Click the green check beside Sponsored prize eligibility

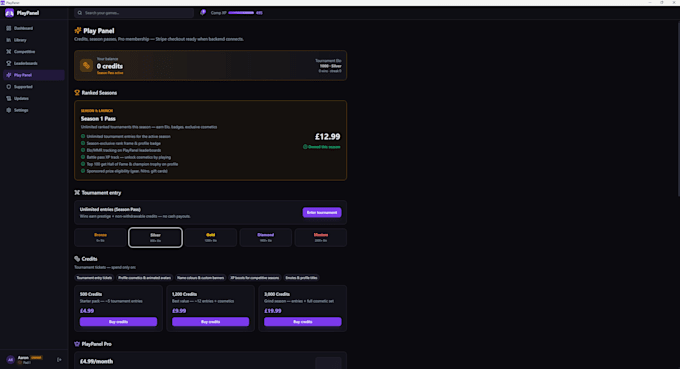point(83,171)
